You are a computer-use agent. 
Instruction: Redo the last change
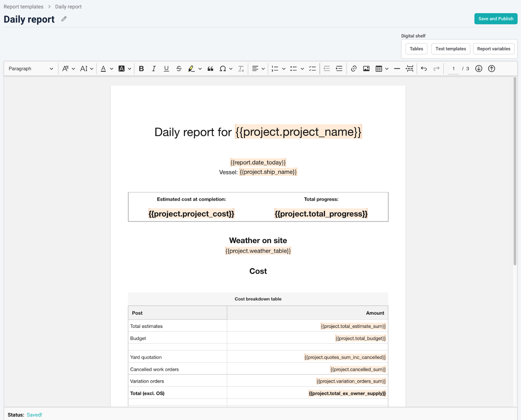coord(436,69)
